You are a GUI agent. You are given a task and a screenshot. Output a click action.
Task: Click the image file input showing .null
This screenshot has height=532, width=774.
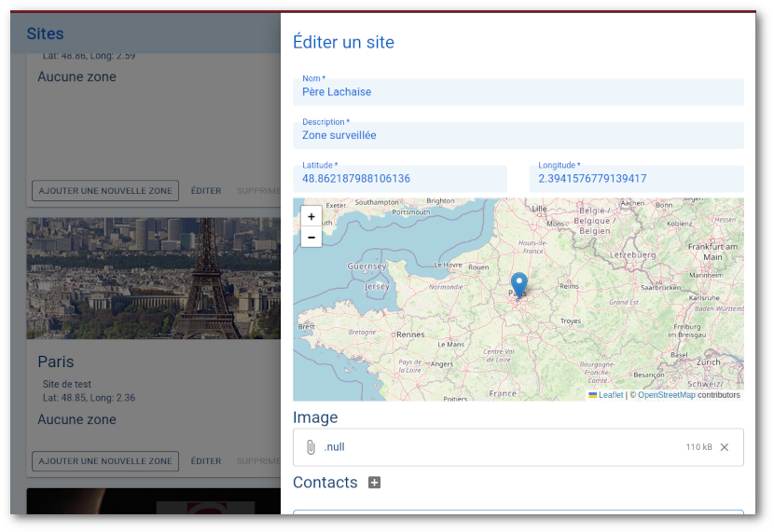pyautogui.click(x=518, y=447)
